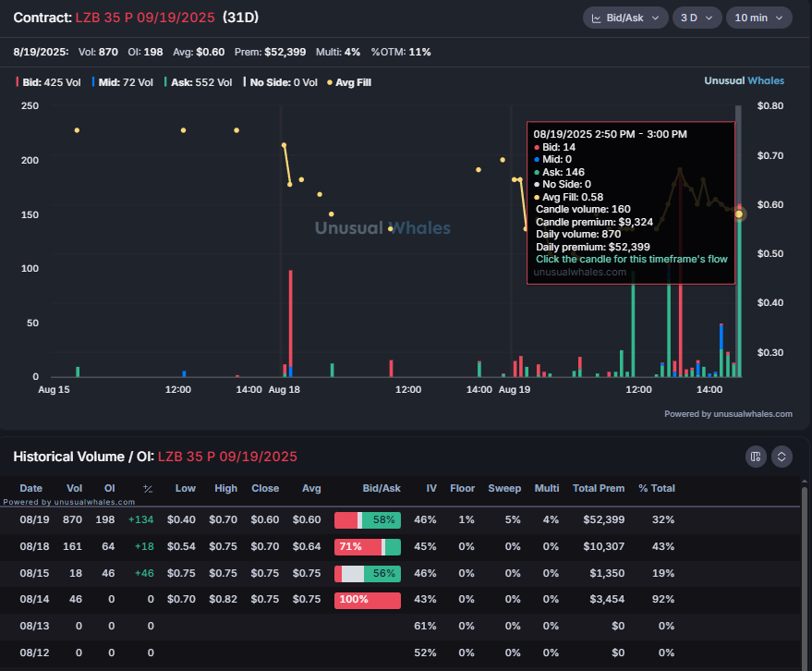Image resolution: width=812 pixels, height=671 pixels.
Task: Click the 58% bid/ask bar for 08/19
Action: coord(368,519)
